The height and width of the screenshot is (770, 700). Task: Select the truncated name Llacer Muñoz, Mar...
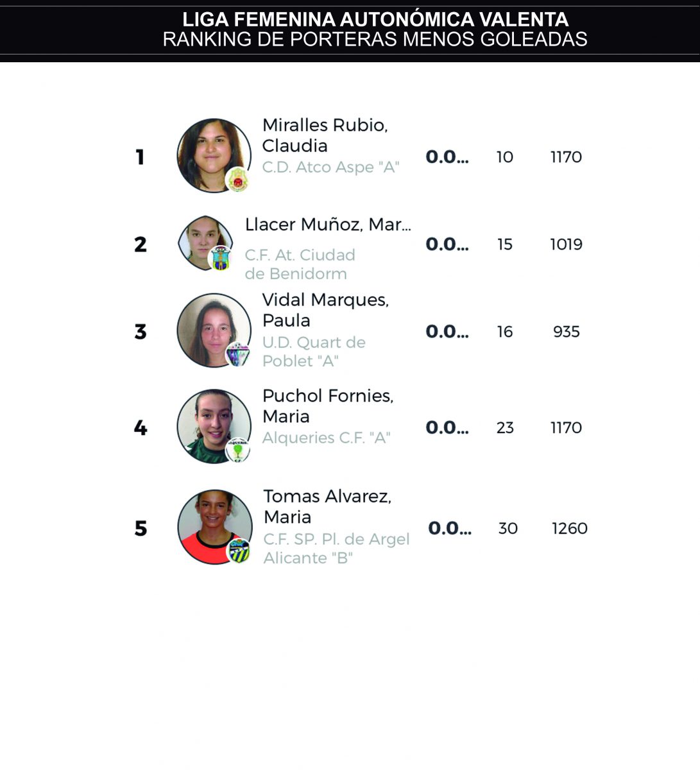click(328, 225)
